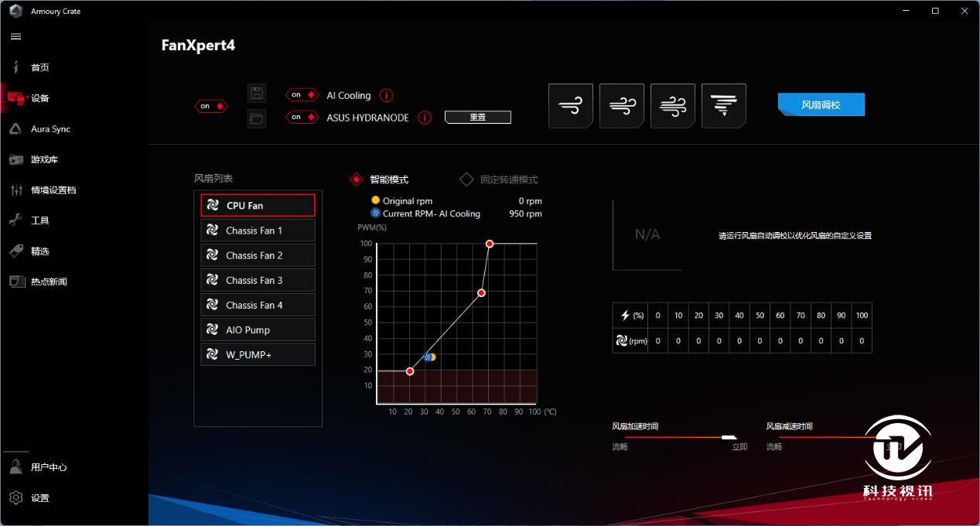Screen dimensions: 980x526
Task: Click the Aura Sync triangle icon
Action: 15,129
